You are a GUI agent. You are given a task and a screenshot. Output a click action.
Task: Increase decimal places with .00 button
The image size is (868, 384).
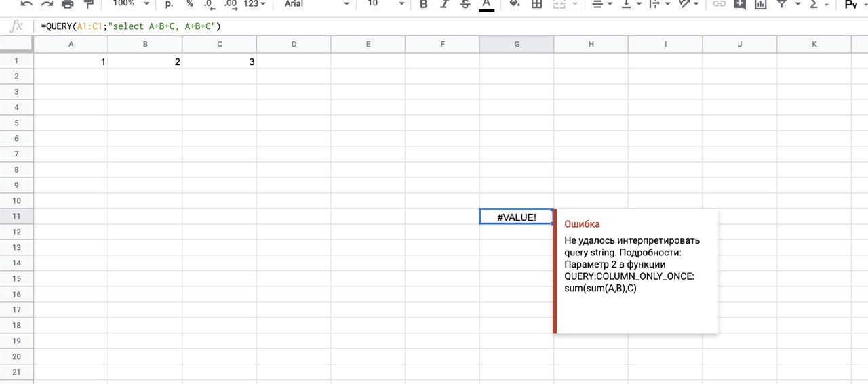tap(231, 4)
